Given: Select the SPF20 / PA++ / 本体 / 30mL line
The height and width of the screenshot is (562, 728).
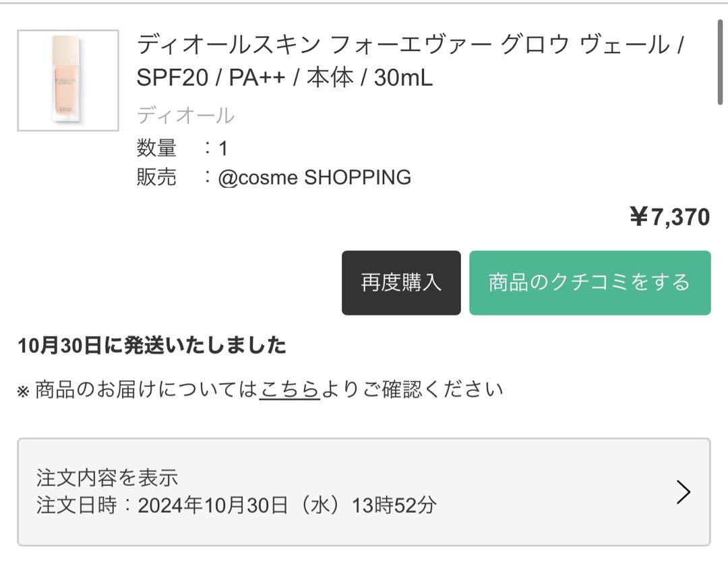Looking at the screenshot, I should point(284,77).
